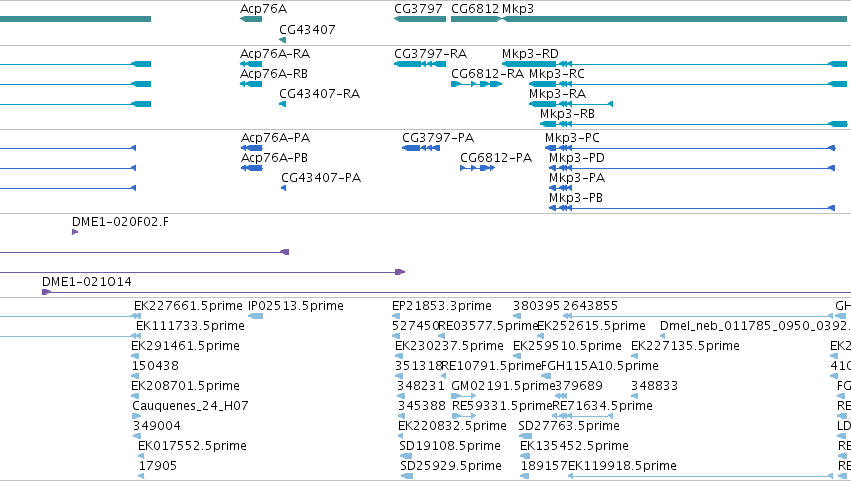Select transcript Mkp3-RC

coord(688,84)
